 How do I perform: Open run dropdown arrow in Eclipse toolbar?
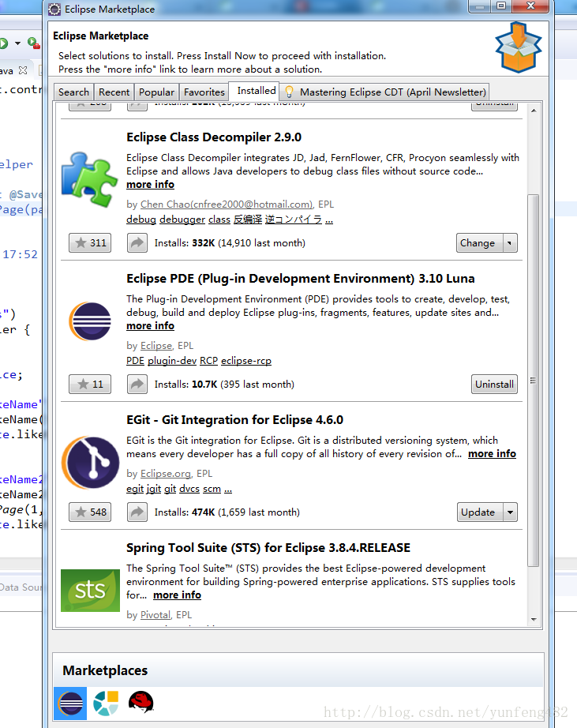point(17,43)
